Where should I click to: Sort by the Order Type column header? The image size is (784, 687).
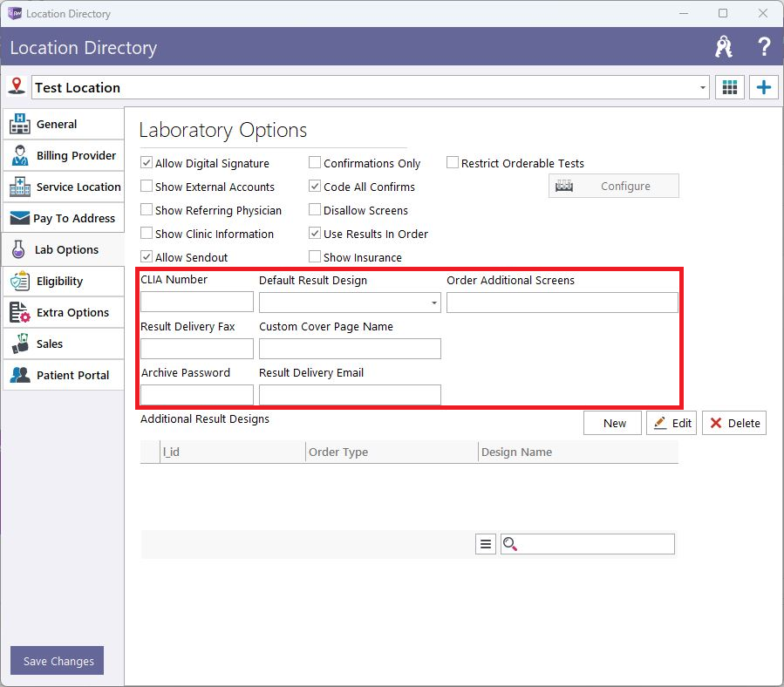click(392, 452)
